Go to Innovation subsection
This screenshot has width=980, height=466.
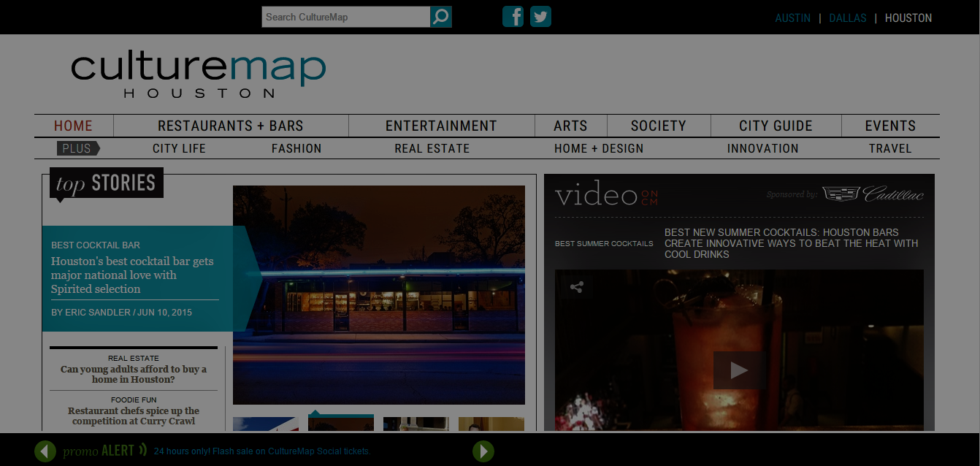(x=763, y=148)
